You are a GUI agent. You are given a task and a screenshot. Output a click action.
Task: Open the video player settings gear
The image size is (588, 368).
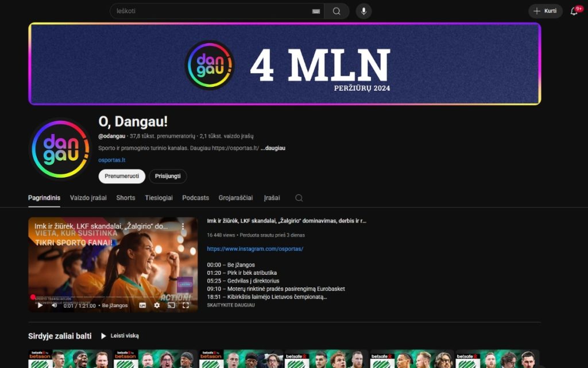click(x=157, y=305)
